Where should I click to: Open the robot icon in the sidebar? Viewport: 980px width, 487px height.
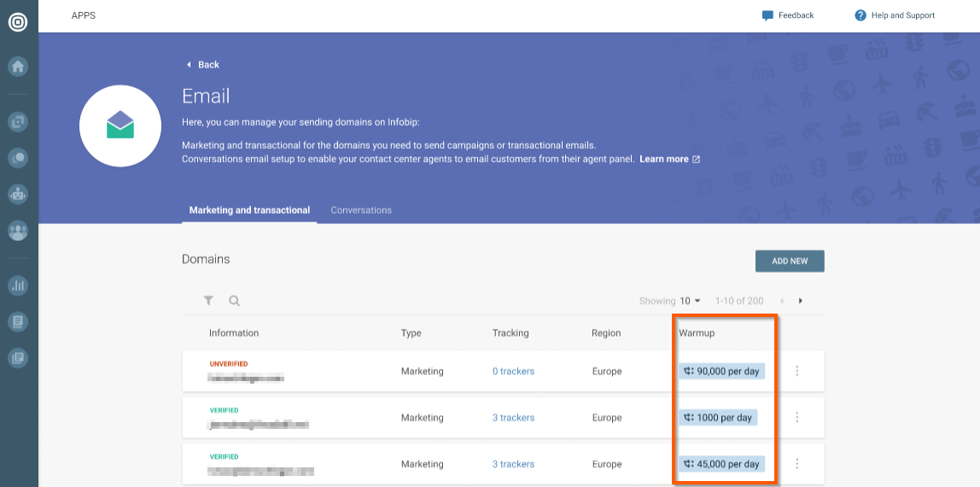(18, 194)
